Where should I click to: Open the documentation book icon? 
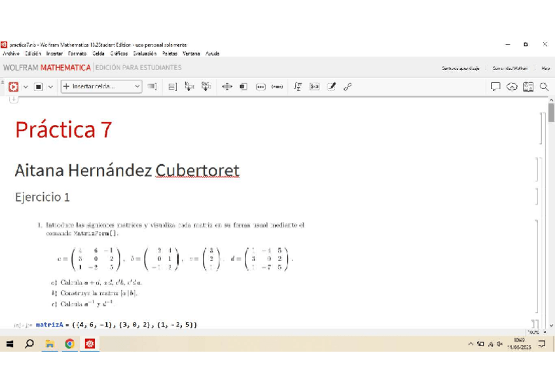[x=528, y=86]
